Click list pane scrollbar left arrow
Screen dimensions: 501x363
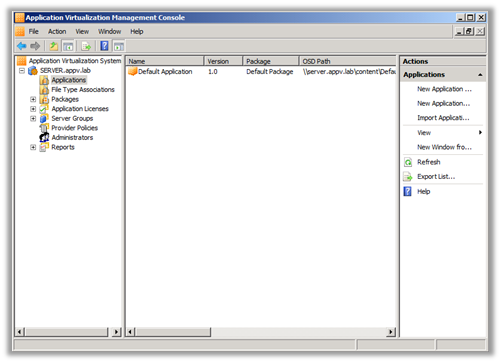click(131, 332)
